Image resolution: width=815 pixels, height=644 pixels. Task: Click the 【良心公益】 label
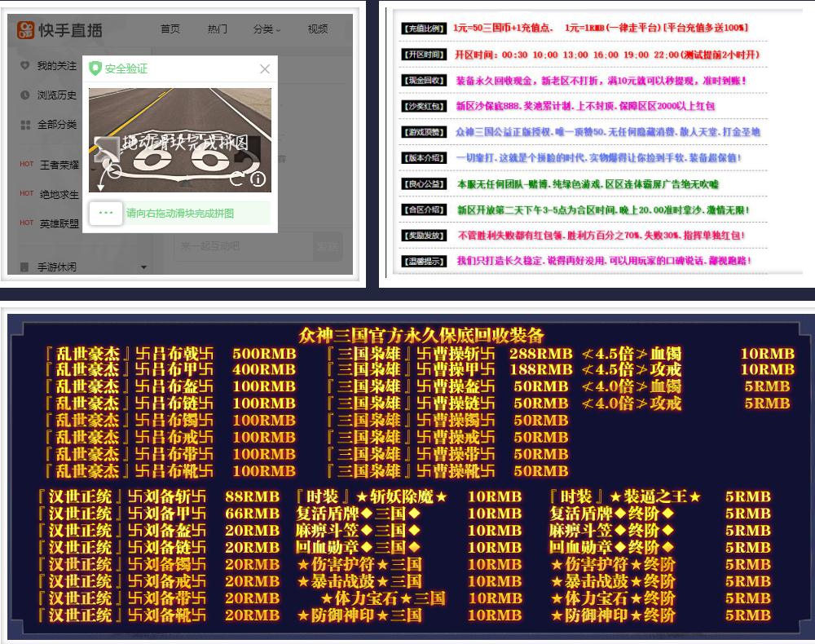(x=424, y=183)
